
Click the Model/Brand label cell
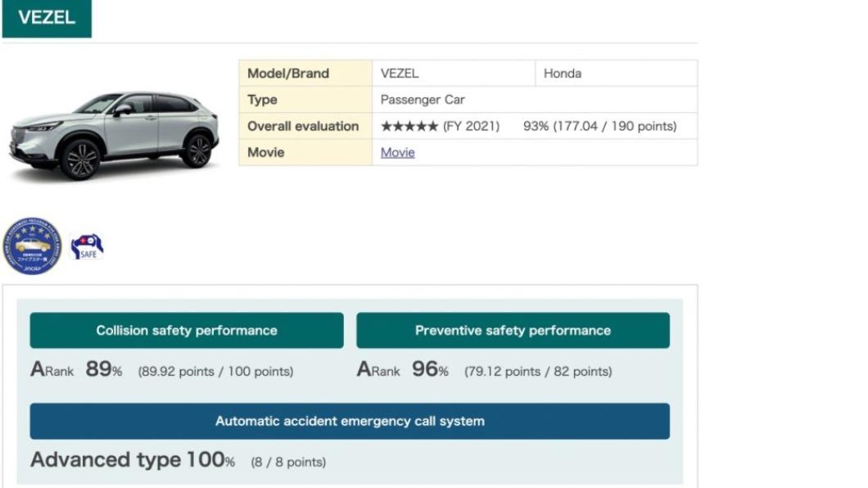click(305, 73)
